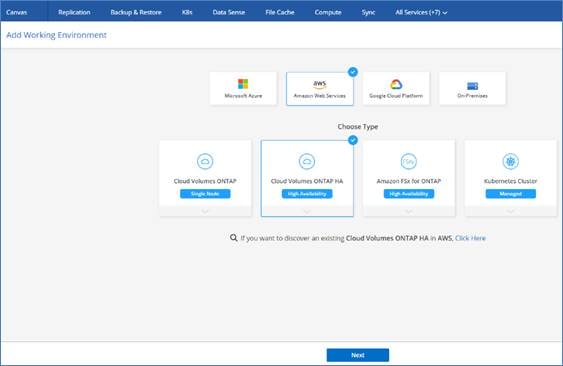Image resolution: width=563 pixels, height=366 pixels.
Task: Open the Backup & Restore tab
Action: [x=136, y=12]
